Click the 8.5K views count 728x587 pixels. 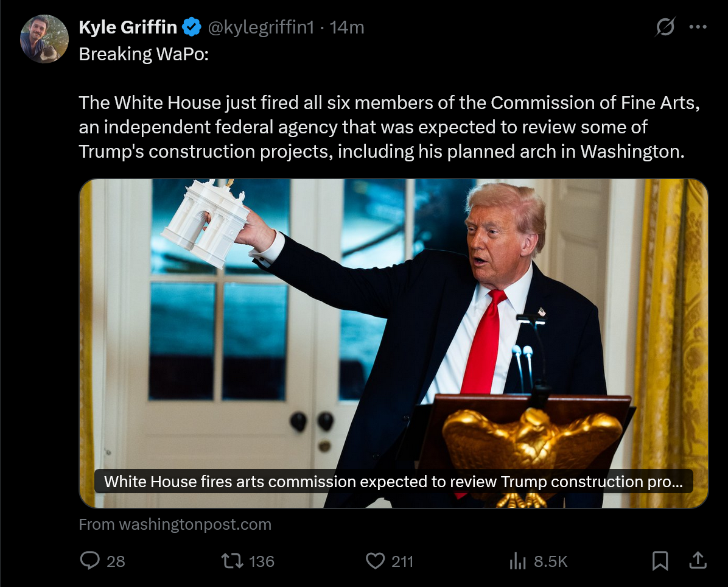tap(551, 561)
